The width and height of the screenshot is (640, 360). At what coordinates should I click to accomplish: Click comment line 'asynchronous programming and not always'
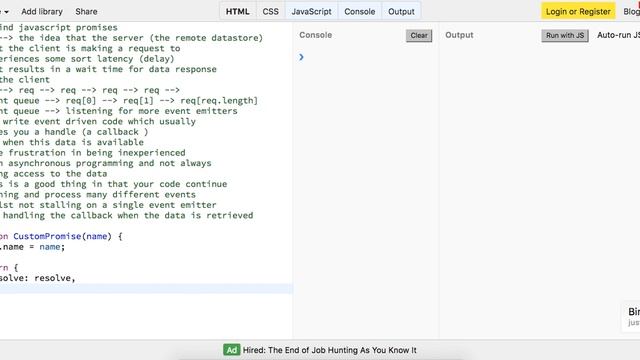click(106, 163)
